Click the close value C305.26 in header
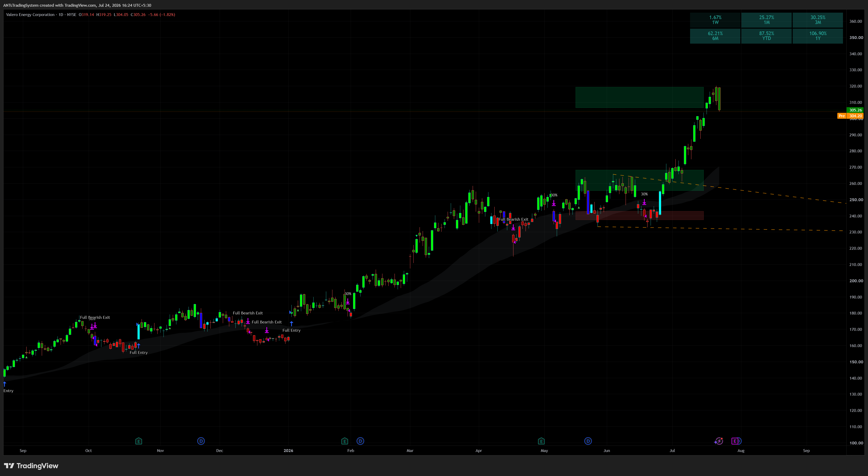The image size is (868, 476). [138, 14]
